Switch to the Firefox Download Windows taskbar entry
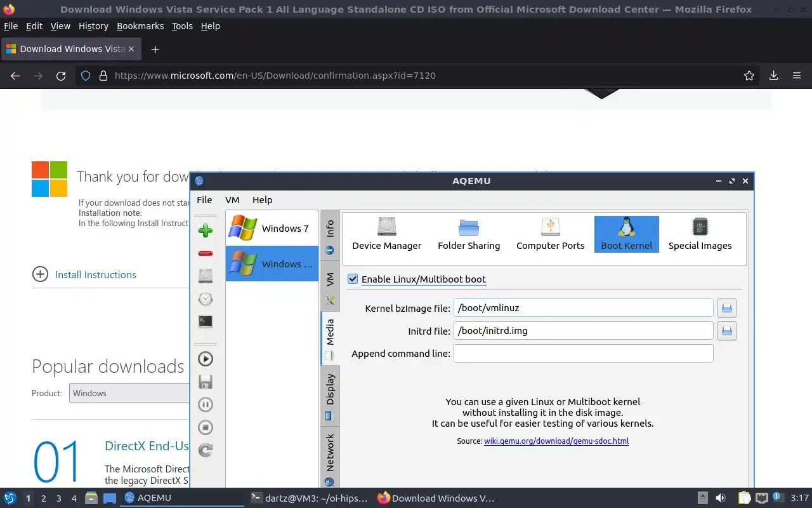This screenshot has width=812, height=508. (x=436, y=498)
